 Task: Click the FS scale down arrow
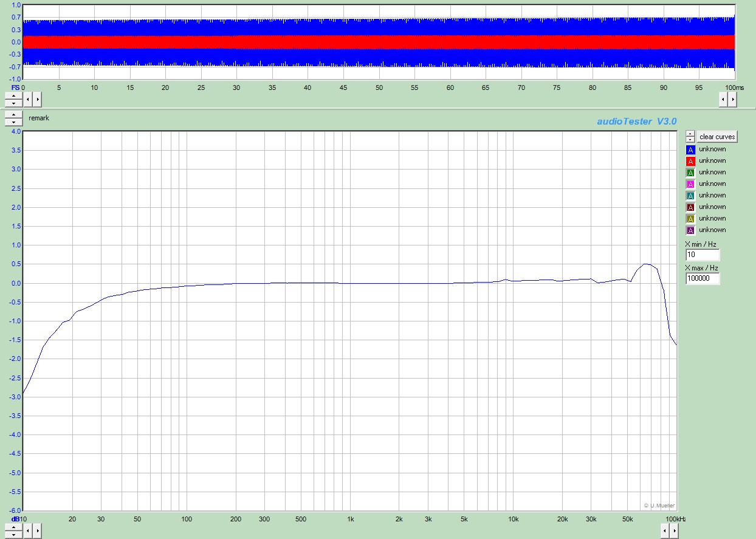pyautogui.click(x=13, y=102)
